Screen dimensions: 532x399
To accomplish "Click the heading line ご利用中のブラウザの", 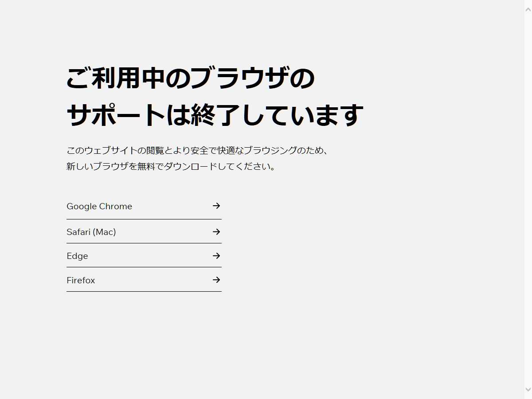I will [190, 78].
